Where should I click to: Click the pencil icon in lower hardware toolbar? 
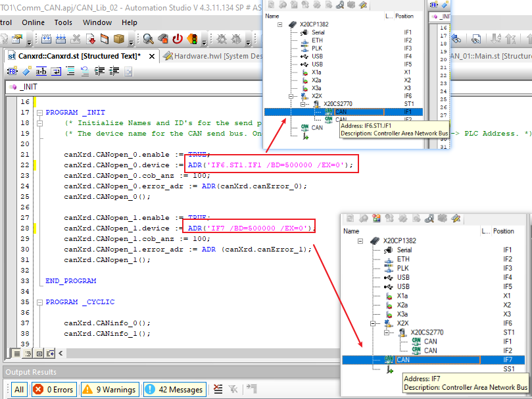click(x=456, y=219)
